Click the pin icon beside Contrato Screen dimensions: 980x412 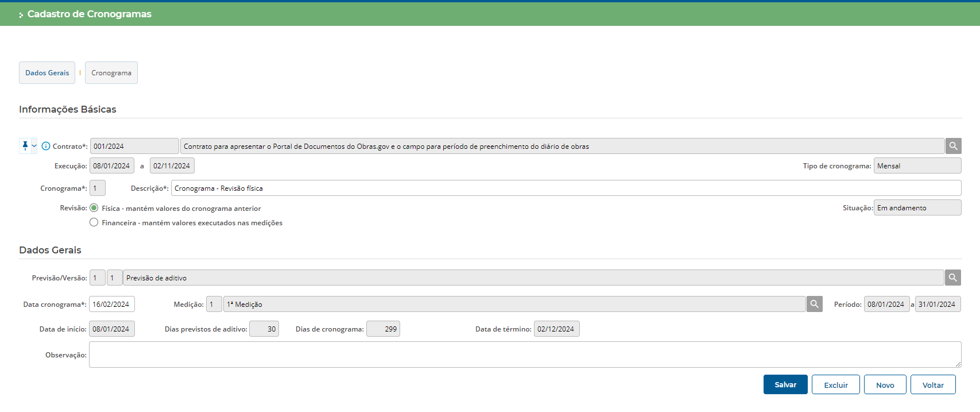[25, 146]
